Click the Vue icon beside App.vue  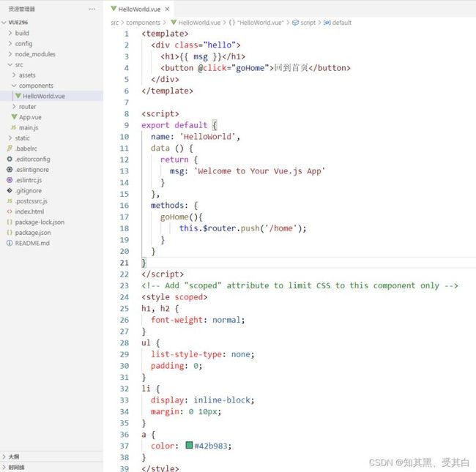[x=14, y=117]
